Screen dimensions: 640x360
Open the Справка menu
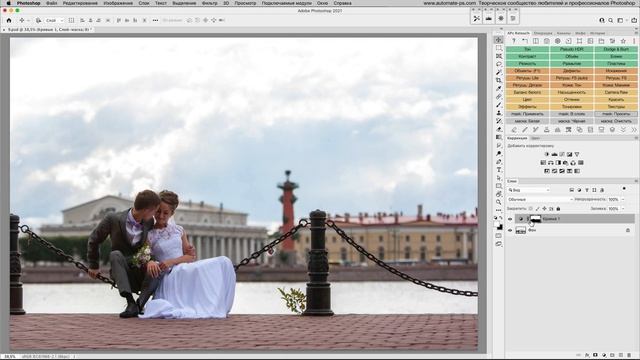pos(342,3)
